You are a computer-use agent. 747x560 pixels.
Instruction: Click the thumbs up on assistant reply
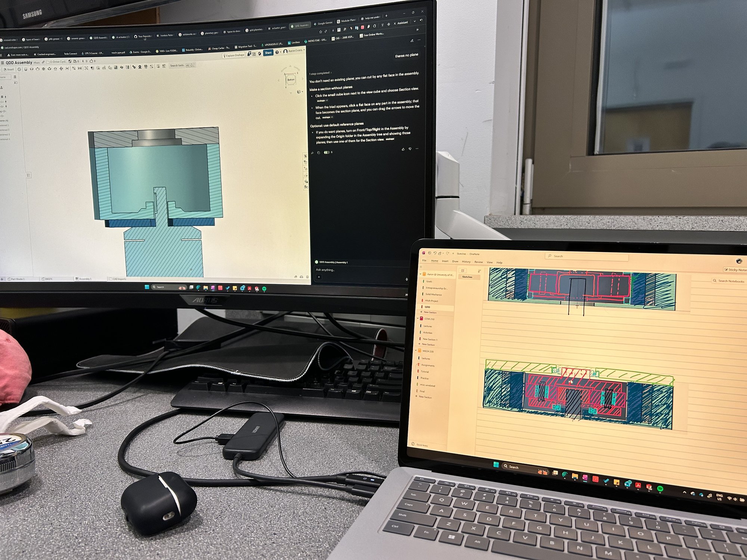coord(403,149)
